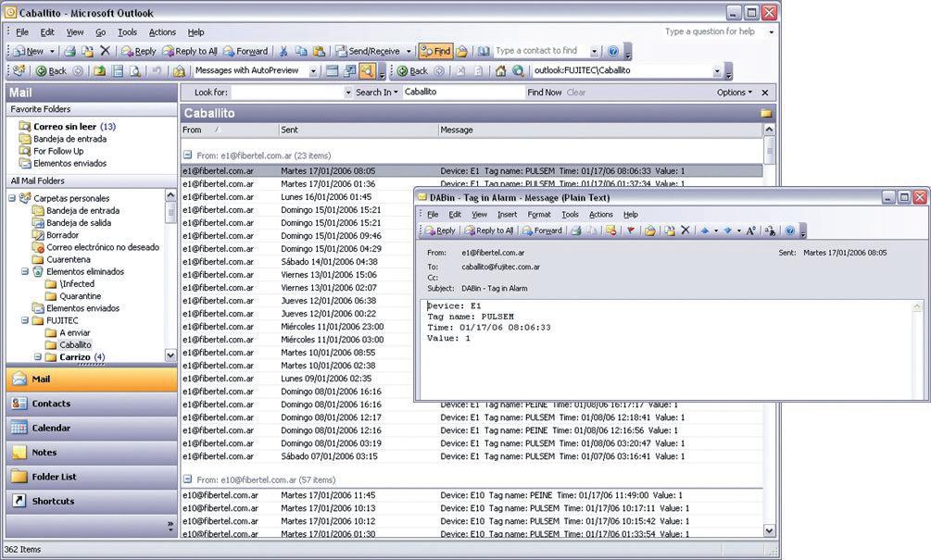This screenshot has height=560, width=931.
Task: Click the blue Help icon in main toolbar
Action: pos(613,52)
